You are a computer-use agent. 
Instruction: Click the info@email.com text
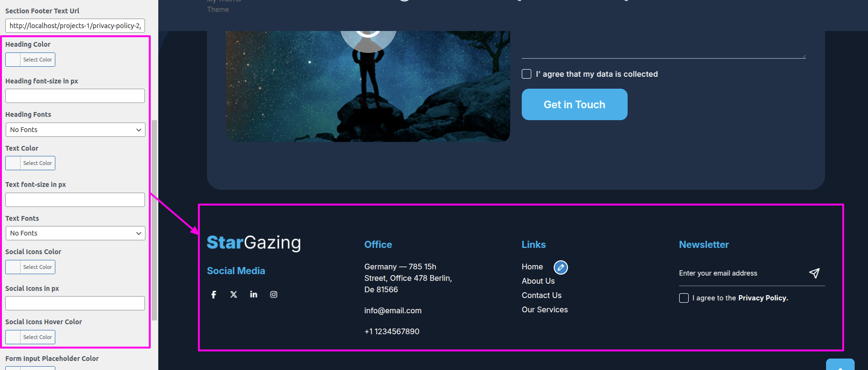393,310
